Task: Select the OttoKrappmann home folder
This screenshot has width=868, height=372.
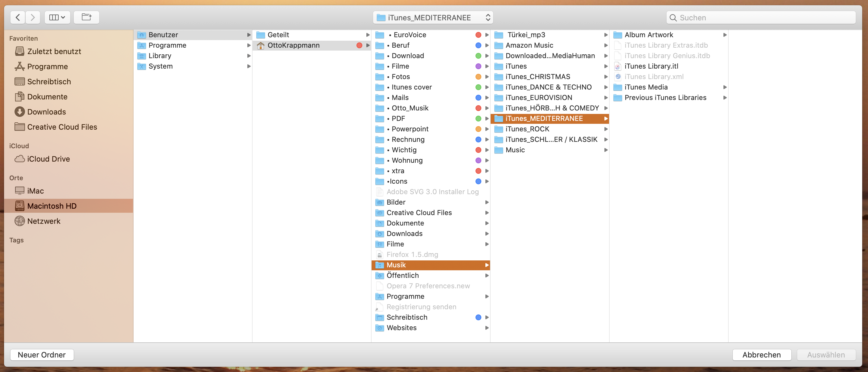Action: [x=293, y=45]
